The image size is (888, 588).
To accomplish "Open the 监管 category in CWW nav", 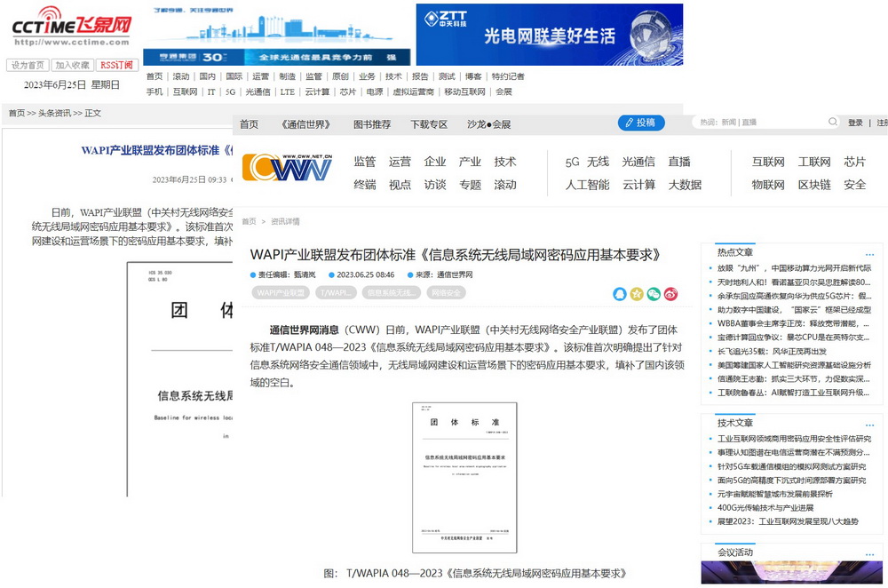I will tap(365, 162).
